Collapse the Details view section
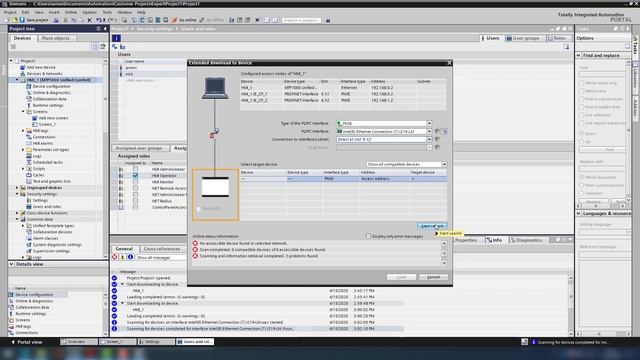 pos(11,264)
